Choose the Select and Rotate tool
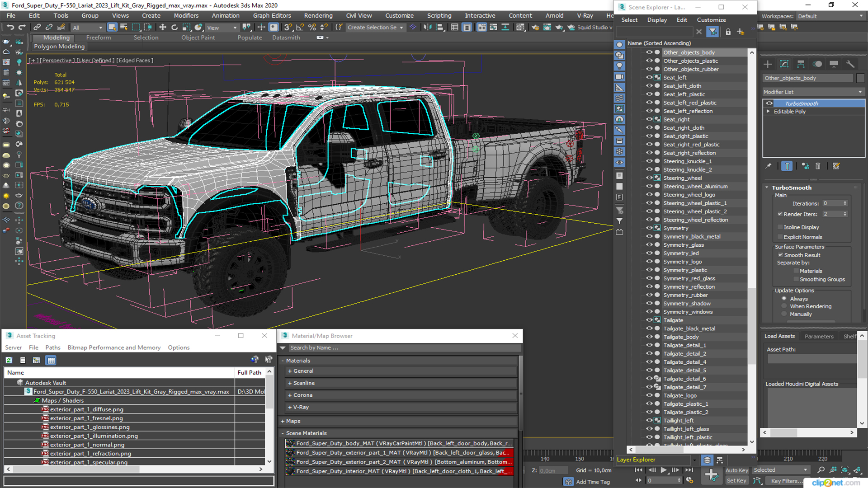This screenshot has height=488, width=868. [x=175, y=28]
